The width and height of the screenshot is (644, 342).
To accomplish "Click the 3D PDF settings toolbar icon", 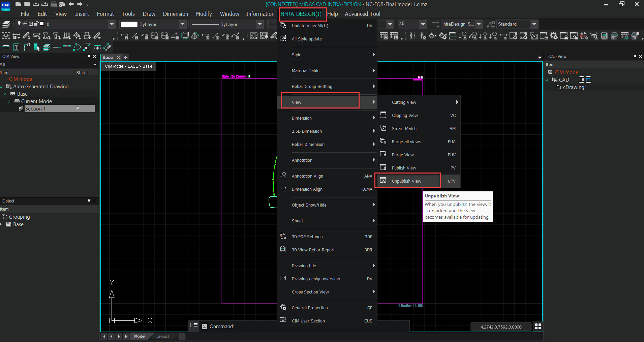I will coord(584,36).
